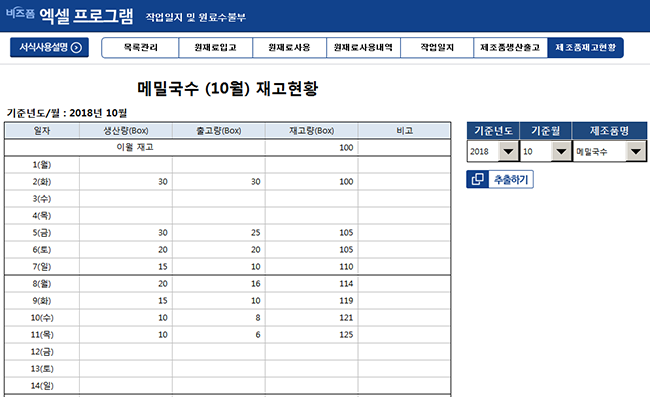Screen dimensions: 650x397
Task: Click the 기준년도 header label
Action: [x=493, y=131]
